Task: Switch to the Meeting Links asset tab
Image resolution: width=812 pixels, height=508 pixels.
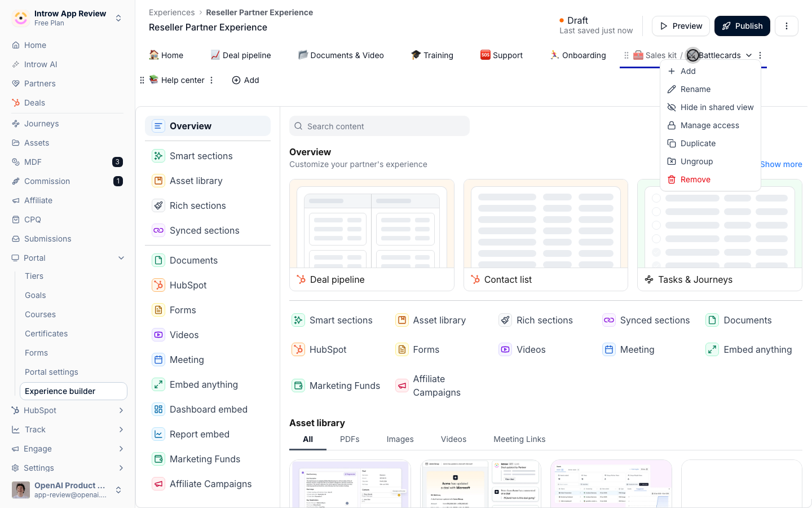Action: 519,439
